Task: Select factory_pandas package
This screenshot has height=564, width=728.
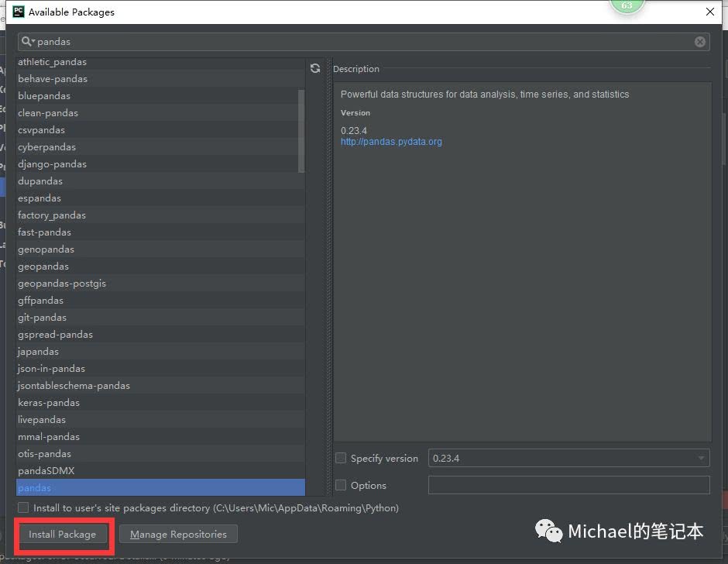Action: [160, 215]
